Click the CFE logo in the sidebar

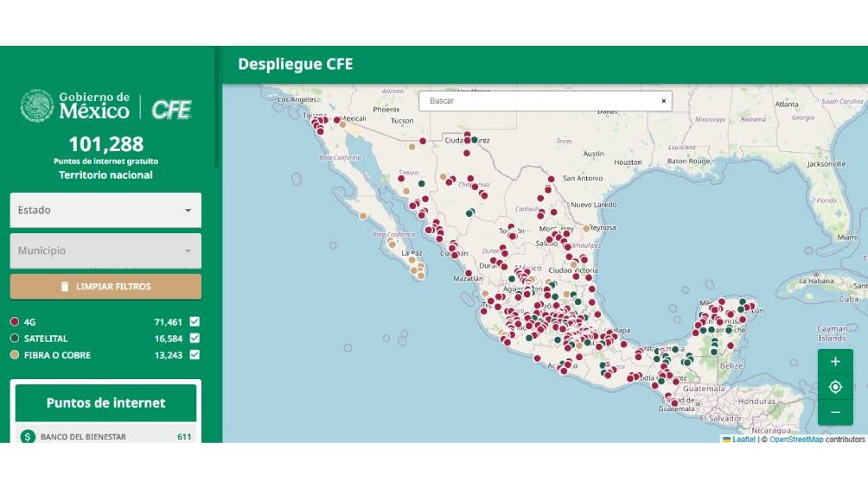(x=171, y=109)
